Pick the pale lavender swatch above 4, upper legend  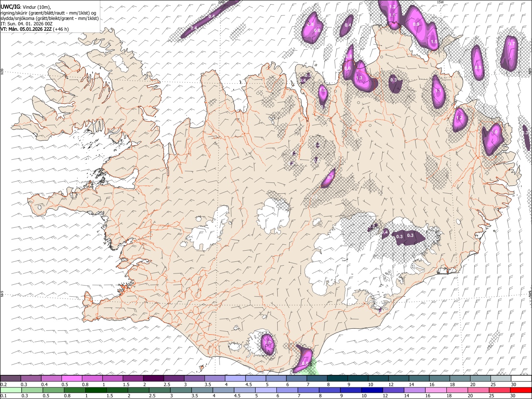coord(235,378)
